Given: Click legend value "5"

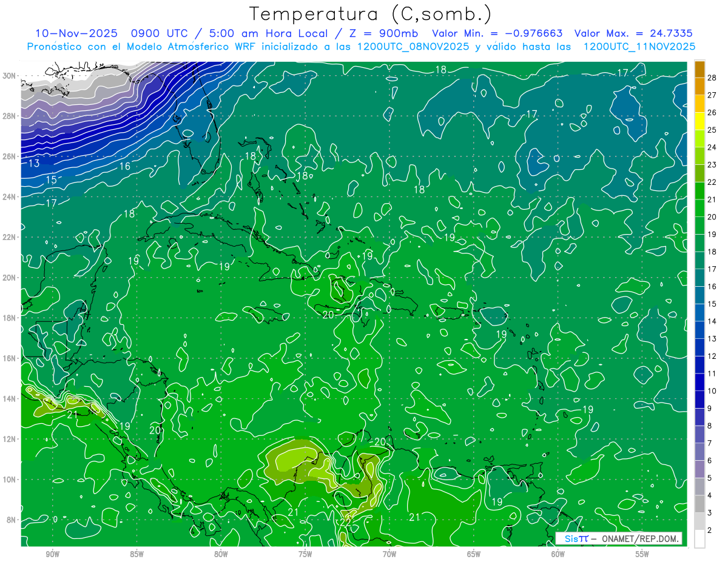Looking at the screenshot, I should click(x=710, y=478).
